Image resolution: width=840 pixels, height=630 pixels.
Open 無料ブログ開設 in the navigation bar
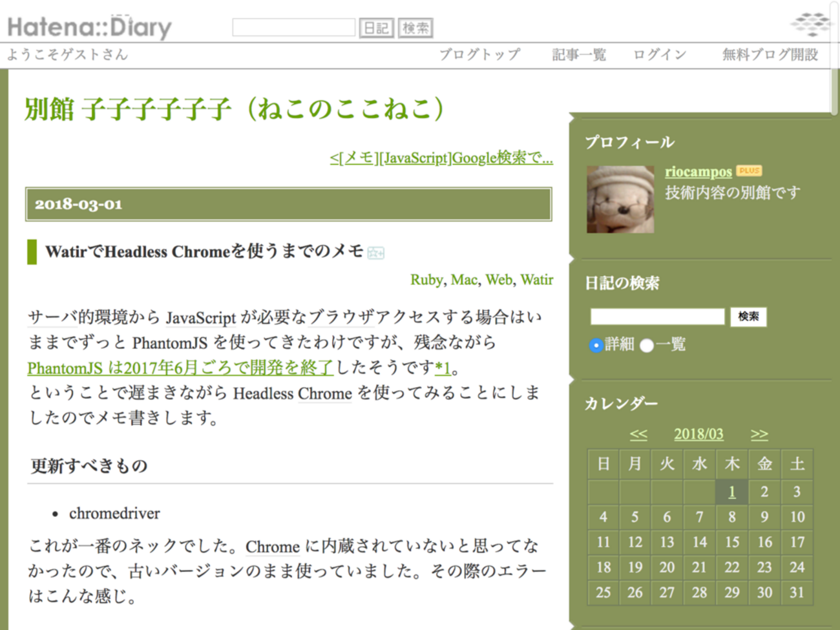770,54
